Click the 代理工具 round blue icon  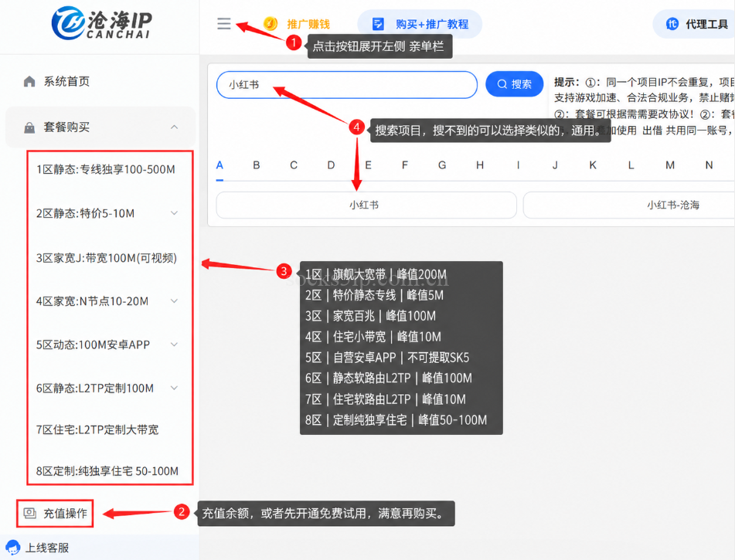click(x=672, y=24)
